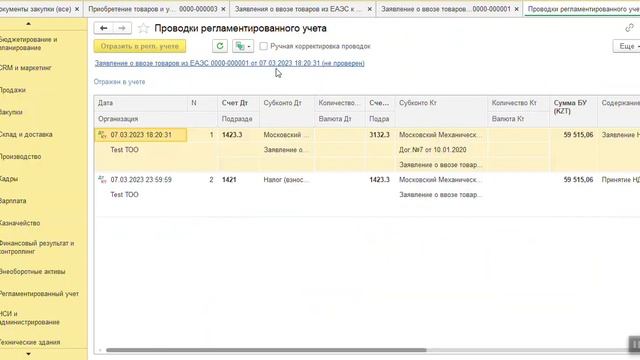Switch to 'Приобретение товаров и у... 0000-000003' tab
The image size is (640, 360).
pos(153,9)
